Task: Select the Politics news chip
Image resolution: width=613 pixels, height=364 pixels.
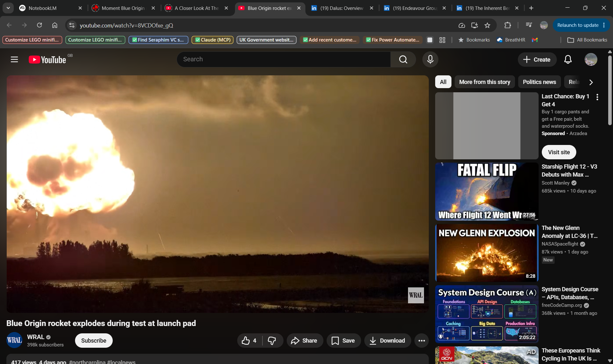Action: click(x=539, y=82)
